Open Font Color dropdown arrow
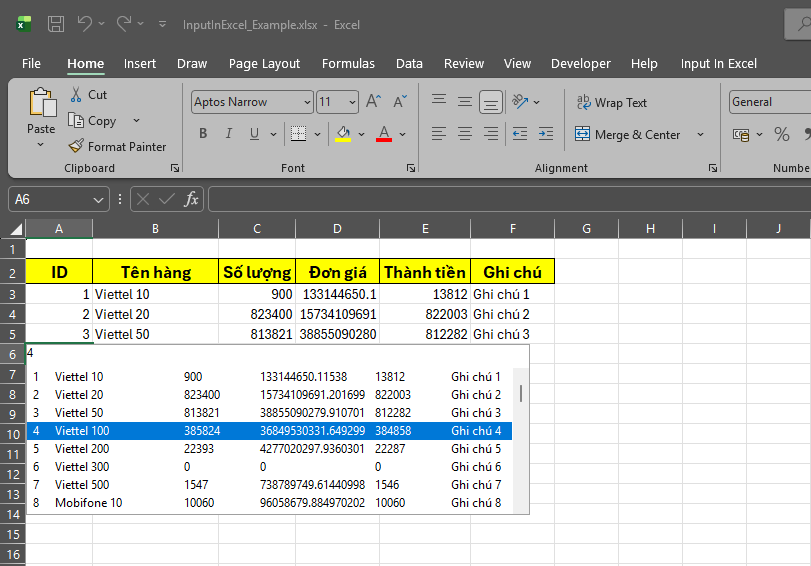This screenshot has height=566, width=811. (402, 135)
